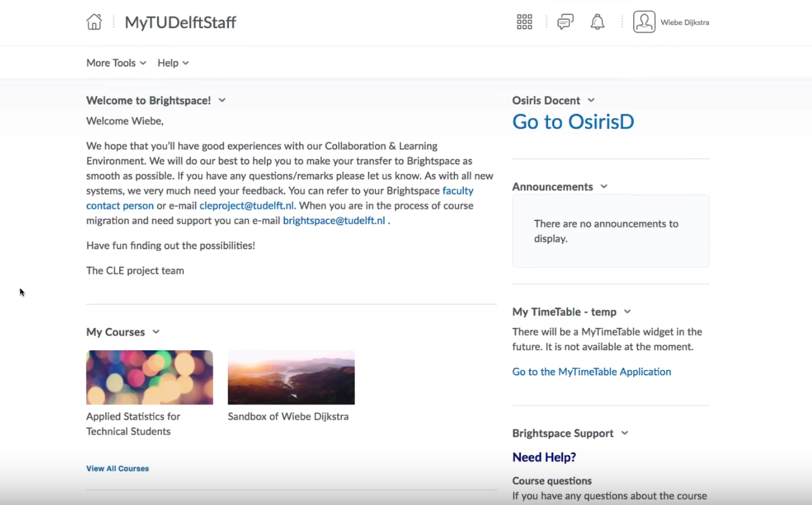Image resolution: width=812 pixels, height=505 pixels.
Task: Open the More Tools menu
Action: [116, 63]
